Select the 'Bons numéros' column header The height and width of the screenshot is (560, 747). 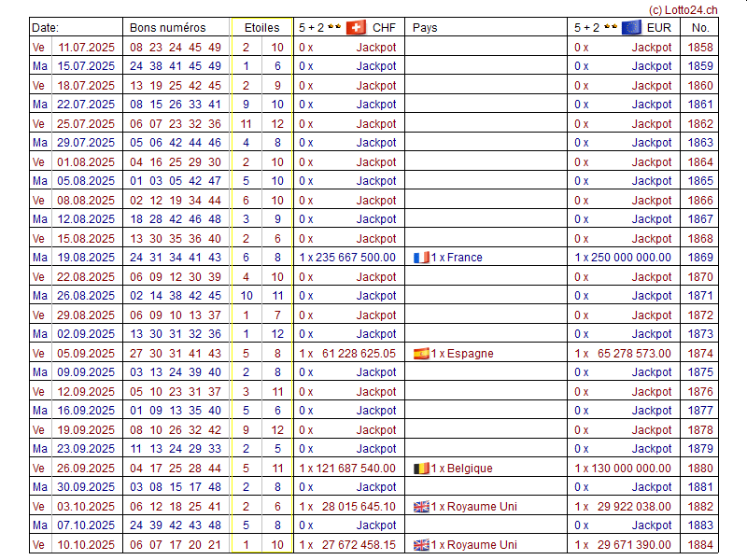point(167,28)
